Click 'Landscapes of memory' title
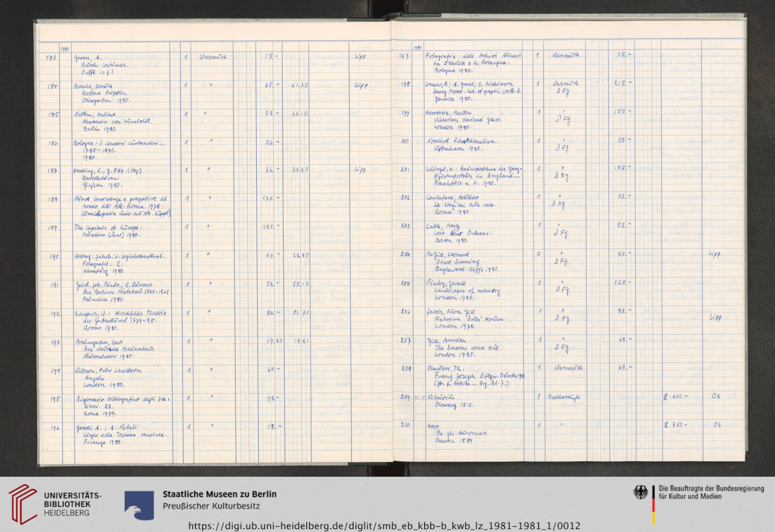 [467, 291]
